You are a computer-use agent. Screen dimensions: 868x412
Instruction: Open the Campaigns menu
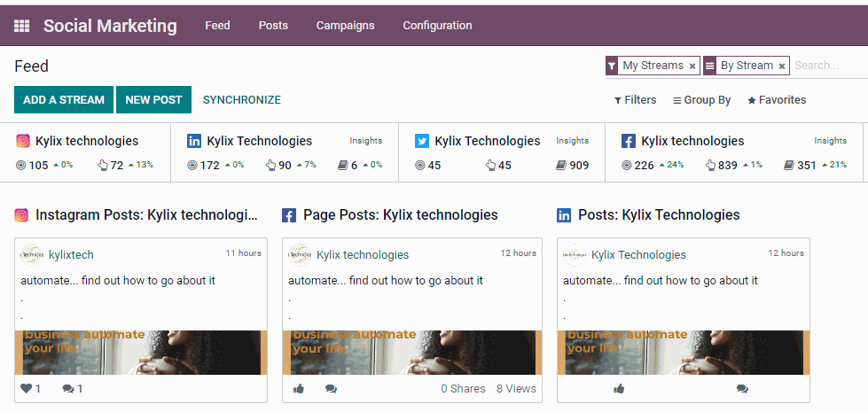click(346, 26)
